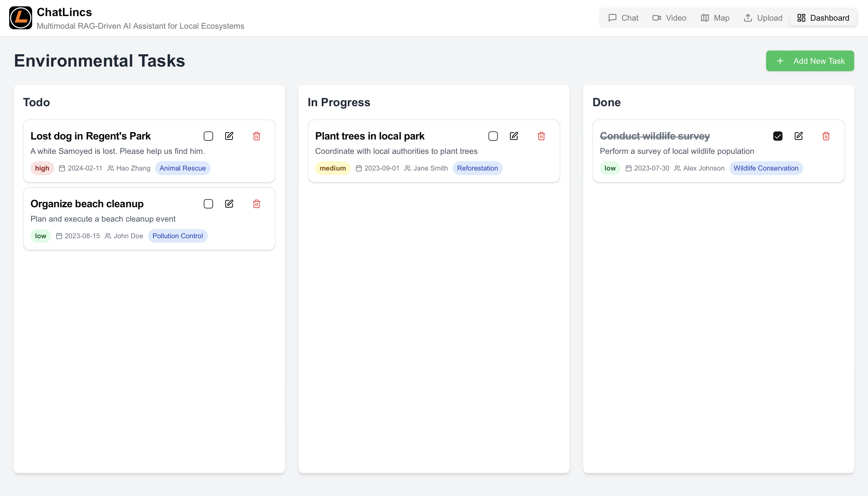This screenshot has width=868, height=496.
Task: Switch to the Dashboard tab
Action: click(822, 18)
